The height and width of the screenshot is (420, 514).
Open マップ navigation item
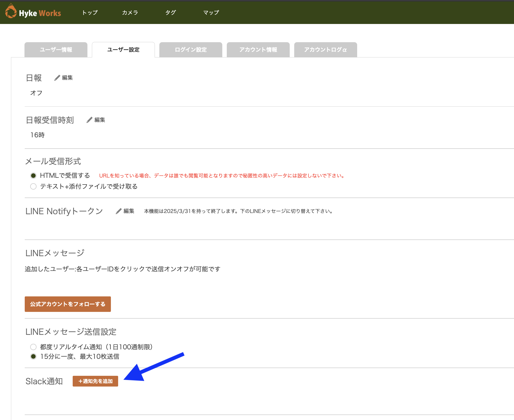[x=211, y=12]
